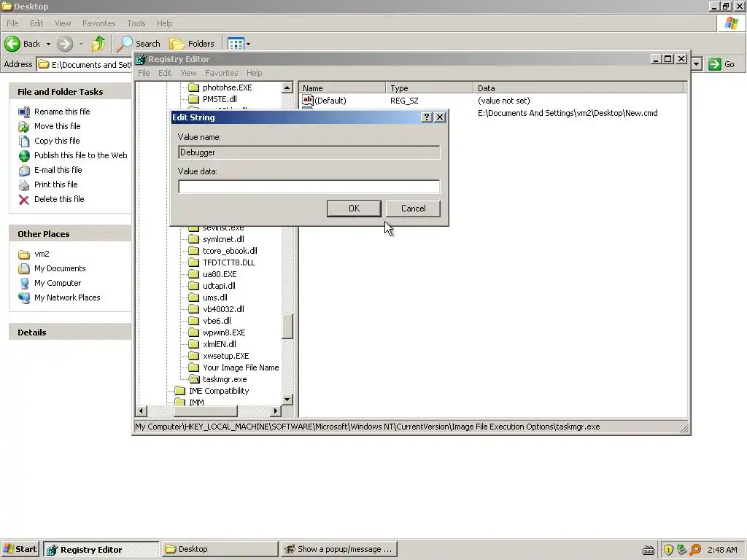The image size is (747, 560).
Task: Select the ua80.EXE folder icon
Action: (x=193, y=274)
